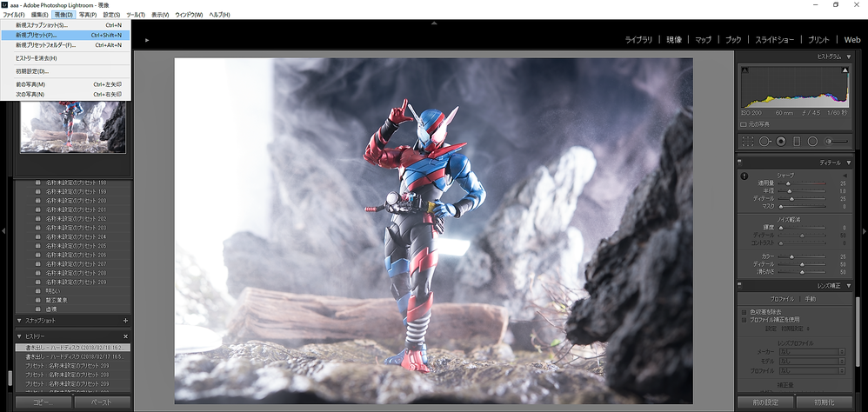Viewport: 868px width, 412px height.
Task: Toggle the ディテール panel on/off switch
Action: click(x=740, y=163)
